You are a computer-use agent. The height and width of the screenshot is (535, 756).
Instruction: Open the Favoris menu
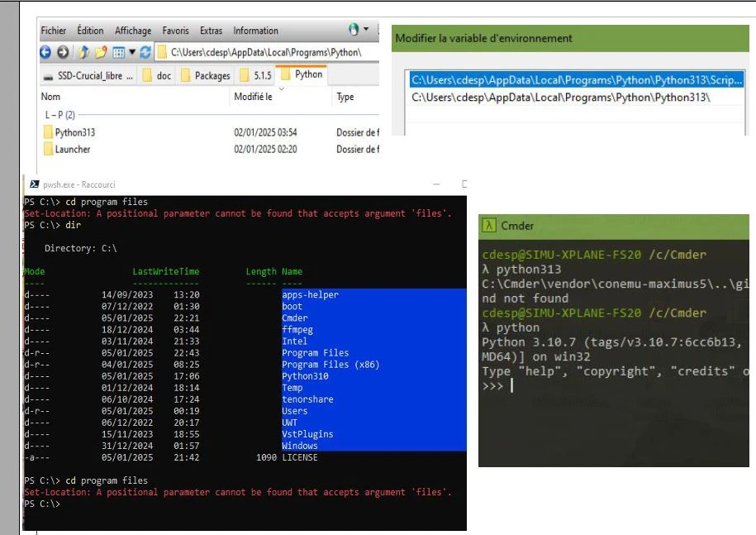tap(175, 31)
